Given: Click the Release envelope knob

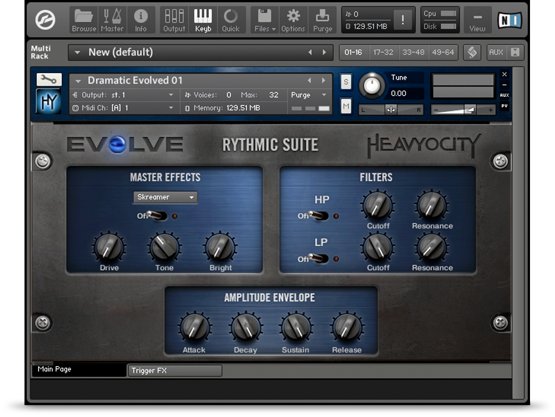Looking at the screenshot, I should coord(347,327).
